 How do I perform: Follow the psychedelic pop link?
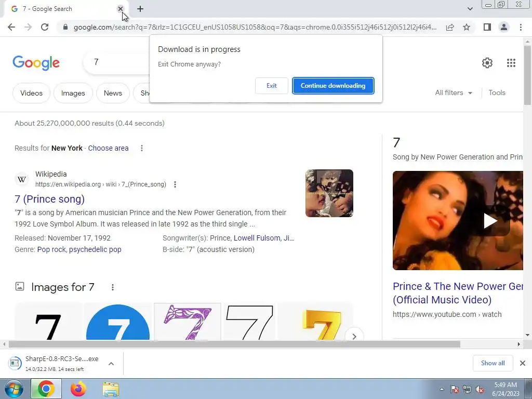pos(96,249)
